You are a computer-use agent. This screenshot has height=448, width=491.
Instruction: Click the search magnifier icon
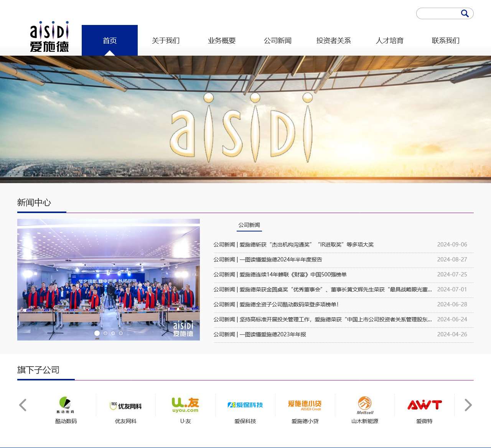coord(465,14)
